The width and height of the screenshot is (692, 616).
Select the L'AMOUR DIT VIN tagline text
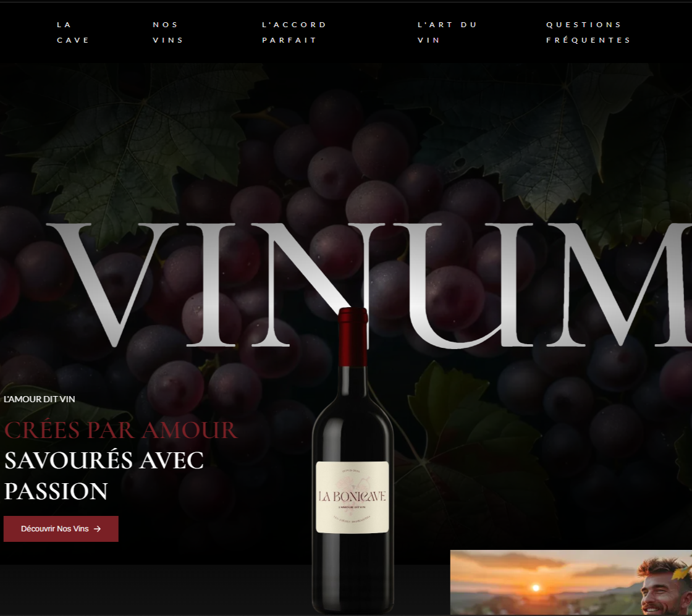40,399
